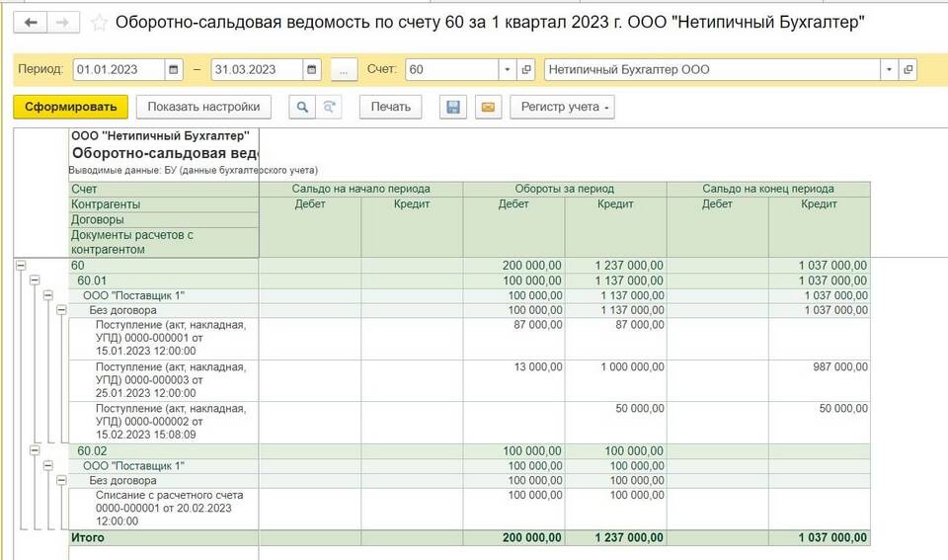Screen dimensions: 948x560
Task: Open the Регистр учета dropdown menu
Action: click(x=562, y=107)
